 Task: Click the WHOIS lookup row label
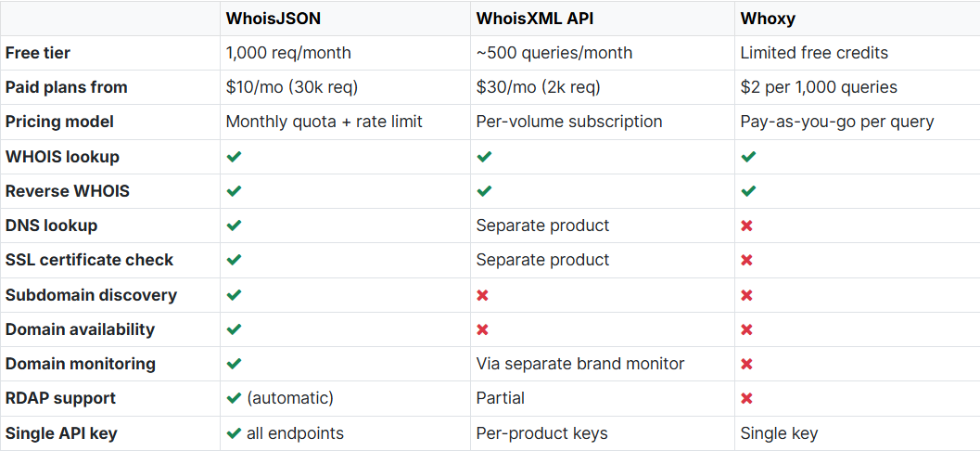62,157
